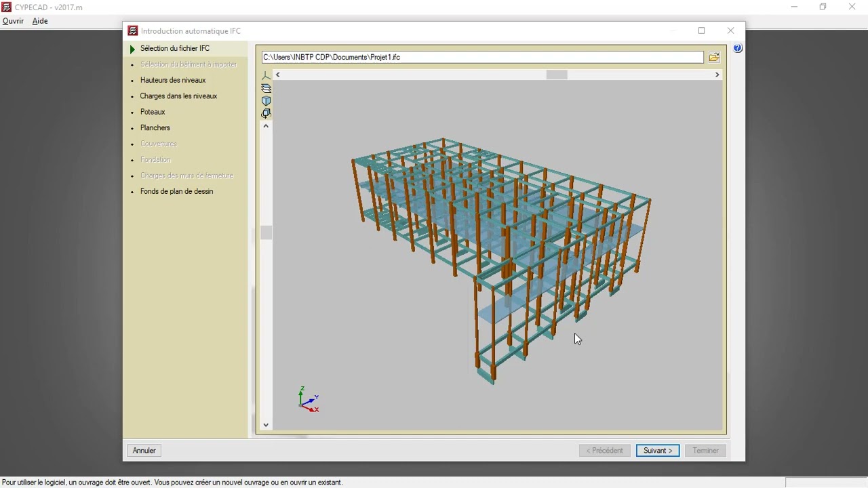Click the greyed 'Fondation' step
This screenshot has width=868, height=488.
[x=155, y=160]
